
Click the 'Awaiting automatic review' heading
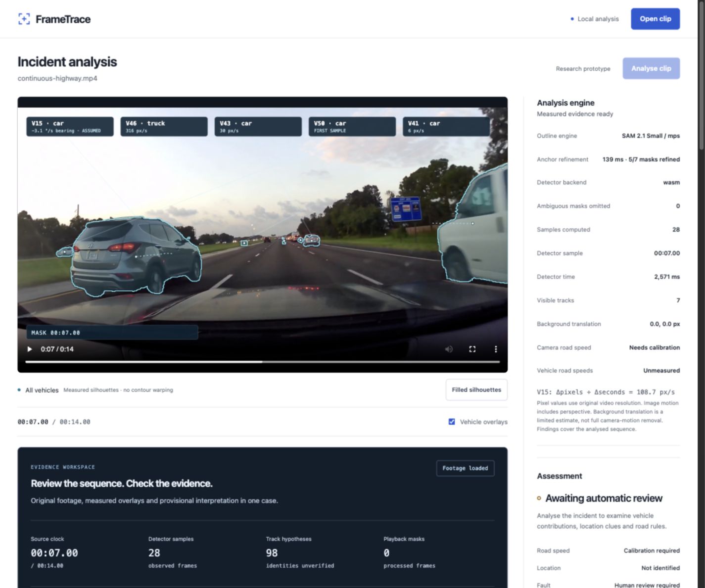pos(604,498)
